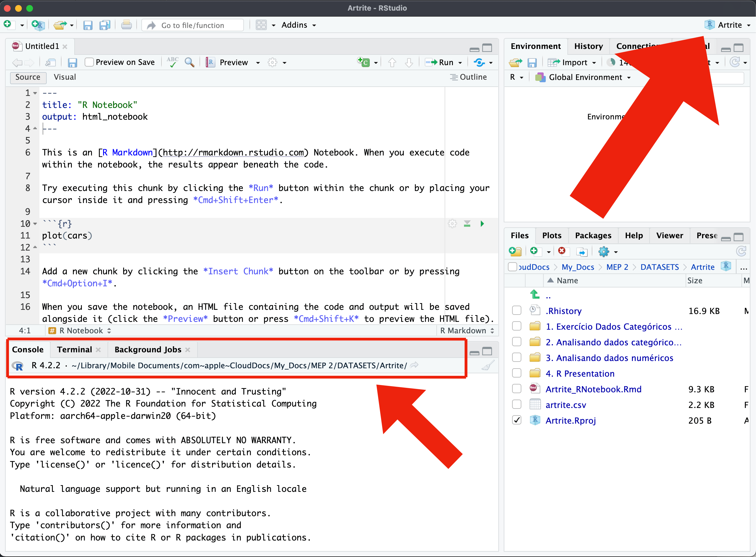Click the new folder icon in Files pane
This screenshot has height=557, width=756.
pyautogui.click(x=515, y=252)
